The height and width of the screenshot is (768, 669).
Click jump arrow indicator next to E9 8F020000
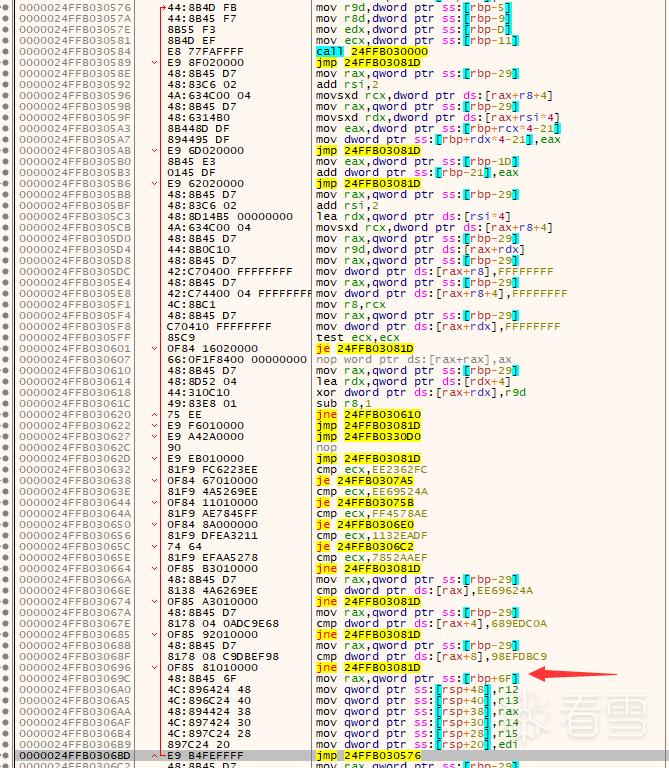(x=155, y=63)
